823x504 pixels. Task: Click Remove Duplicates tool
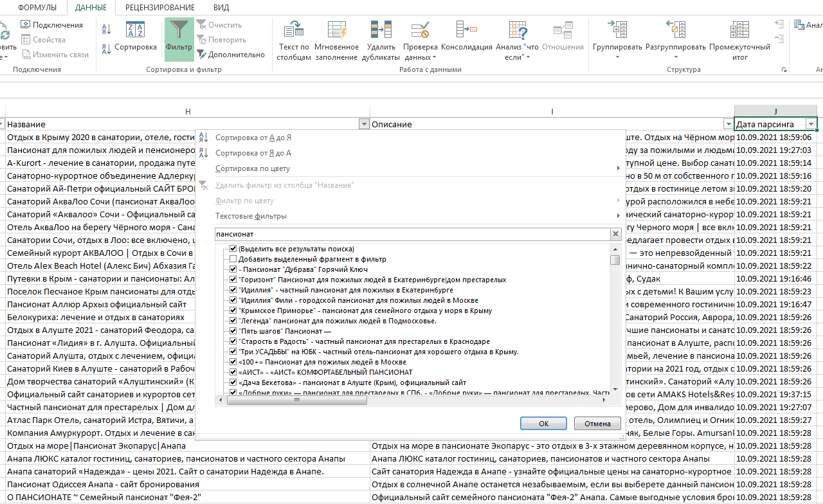coord(381,40)
